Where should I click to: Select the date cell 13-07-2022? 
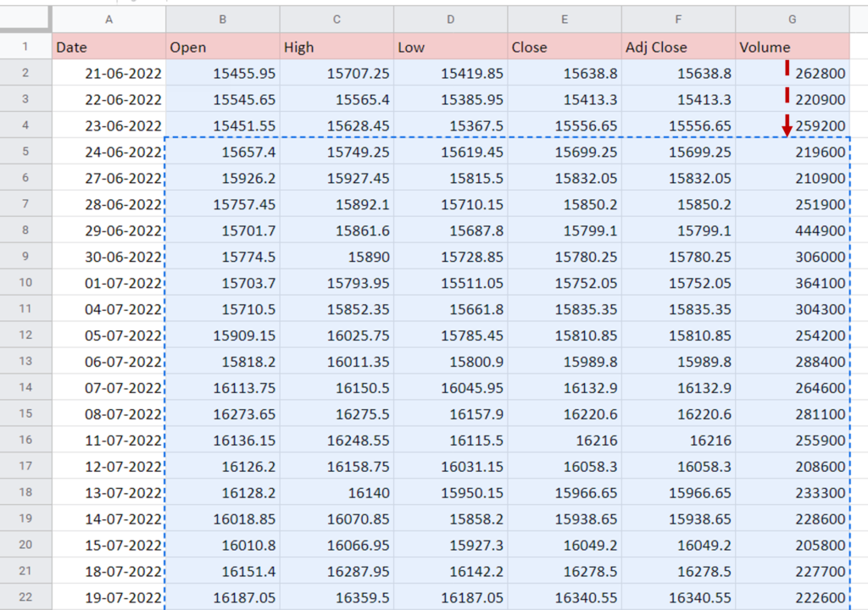click(109, 492)
